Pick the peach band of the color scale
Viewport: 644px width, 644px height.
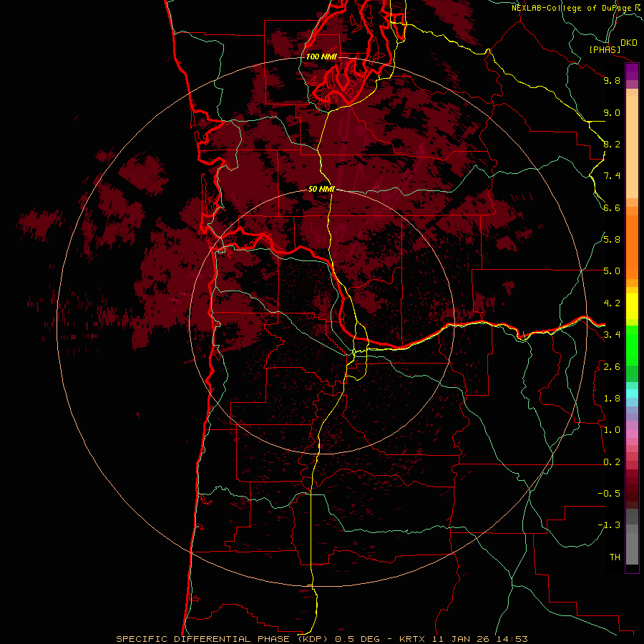click(x=632, y=148)
